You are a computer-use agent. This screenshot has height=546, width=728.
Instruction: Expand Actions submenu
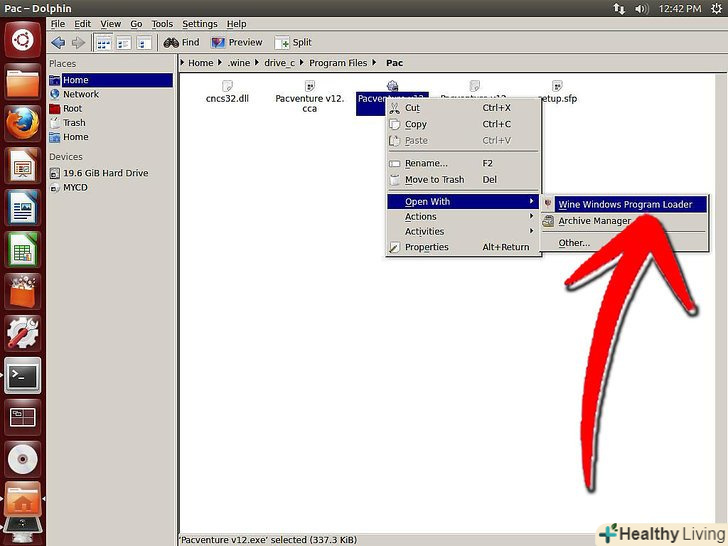coord(463,216)
